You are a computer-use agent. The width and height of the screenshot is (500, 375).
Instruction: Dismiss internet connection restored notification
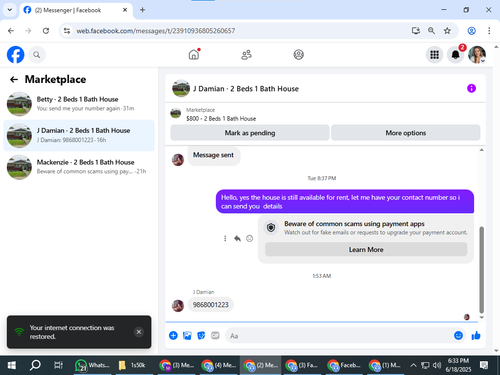click(139, 332)
